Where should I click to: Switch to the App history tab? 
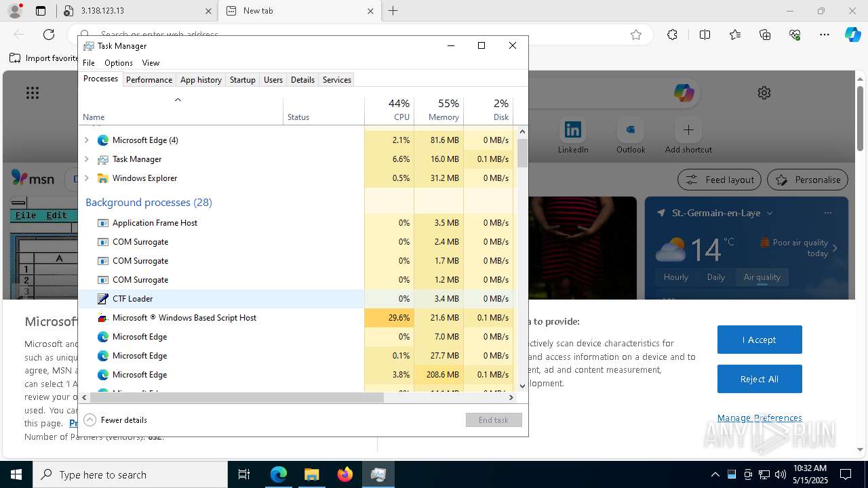(x=201, y=80)
